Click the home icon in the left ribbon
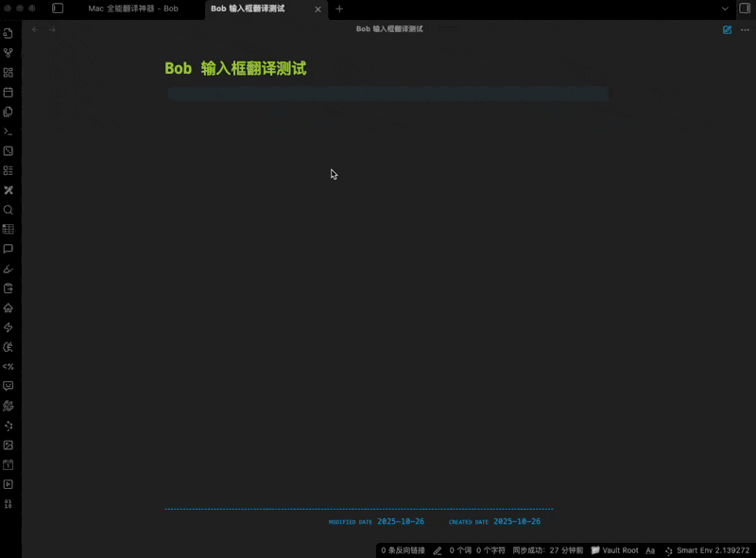 point(9,307)
